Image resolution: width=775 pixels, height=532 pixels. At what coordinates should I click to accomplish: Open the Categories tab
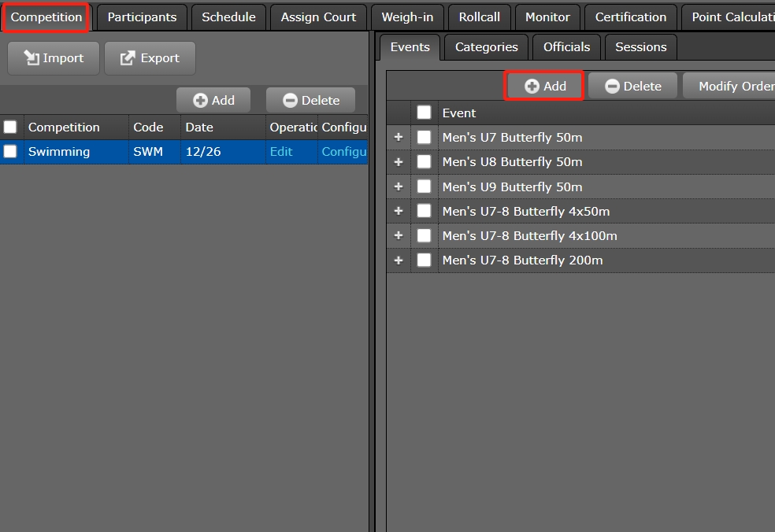click(x=486, y=46)
